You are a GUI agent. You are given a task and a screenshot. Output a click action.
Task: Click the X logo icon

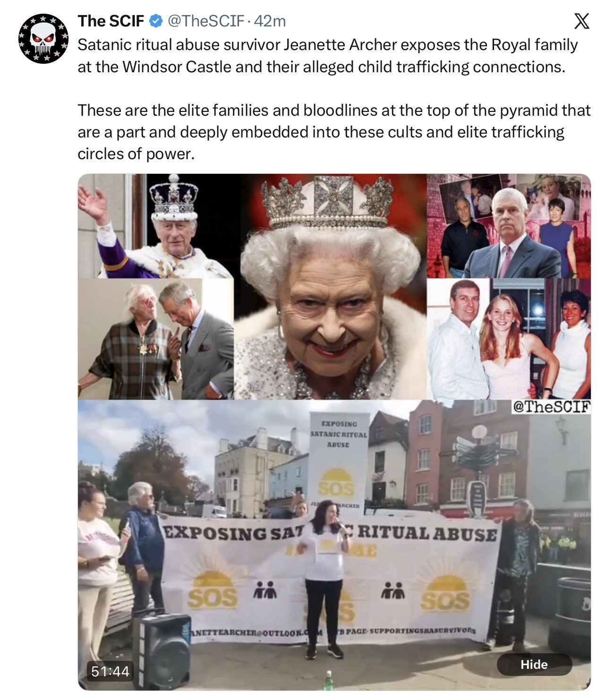point(581,21)
